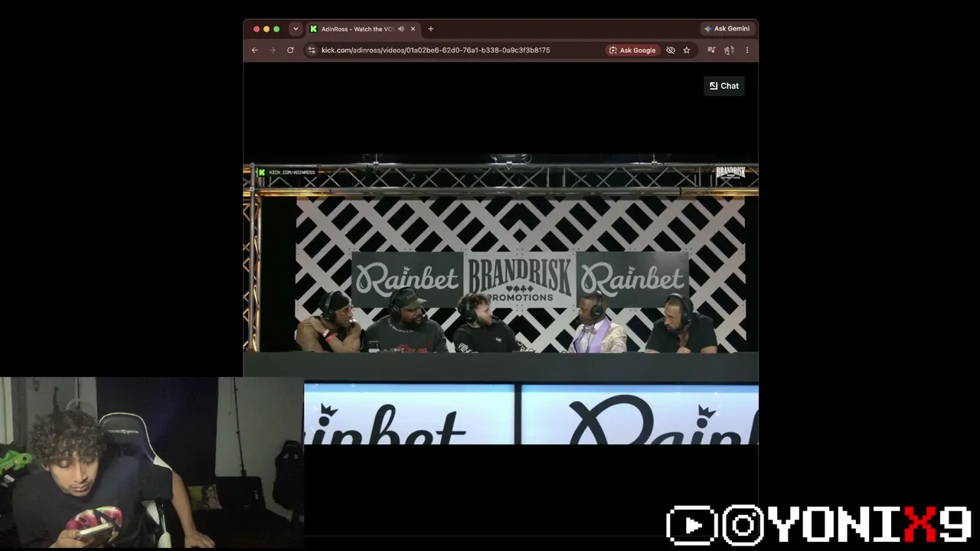Close the browser window with red button
Viewport: 980px width, 551px height.
point(256,29)
